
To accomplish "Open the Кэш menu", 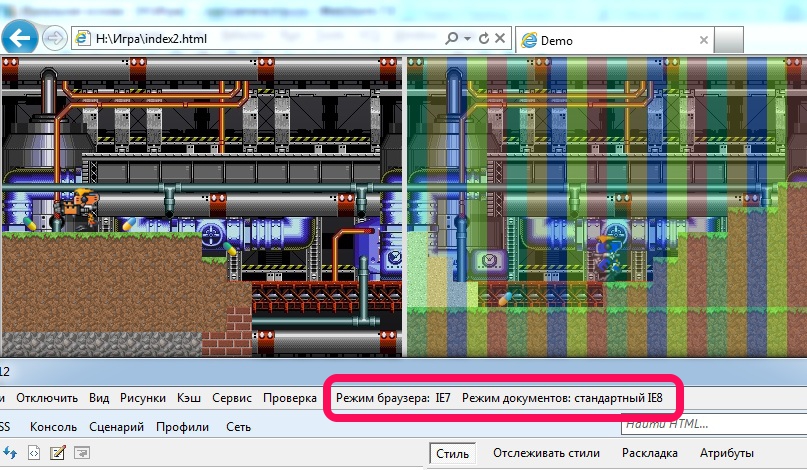I will pyautogui.click(x=188, y=398).
